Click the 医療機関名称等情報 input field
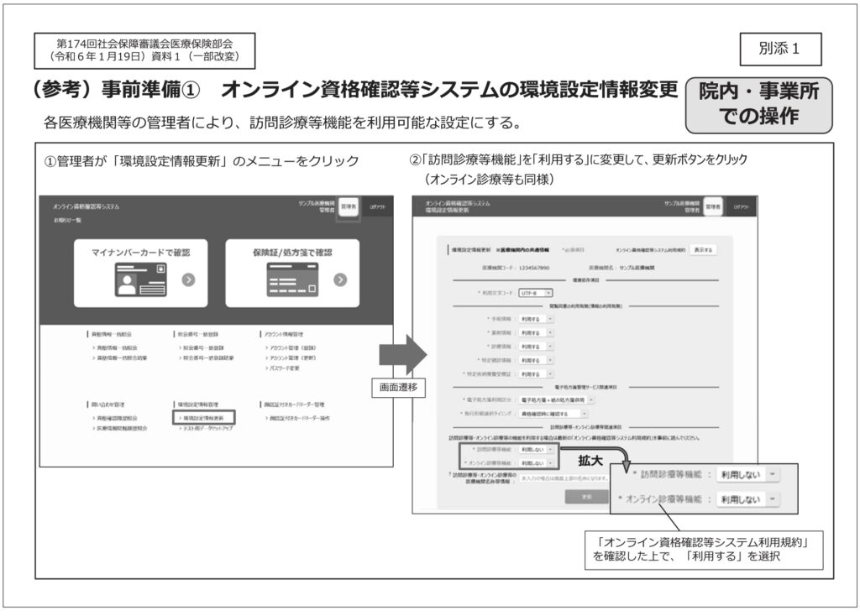 [564, 478]
